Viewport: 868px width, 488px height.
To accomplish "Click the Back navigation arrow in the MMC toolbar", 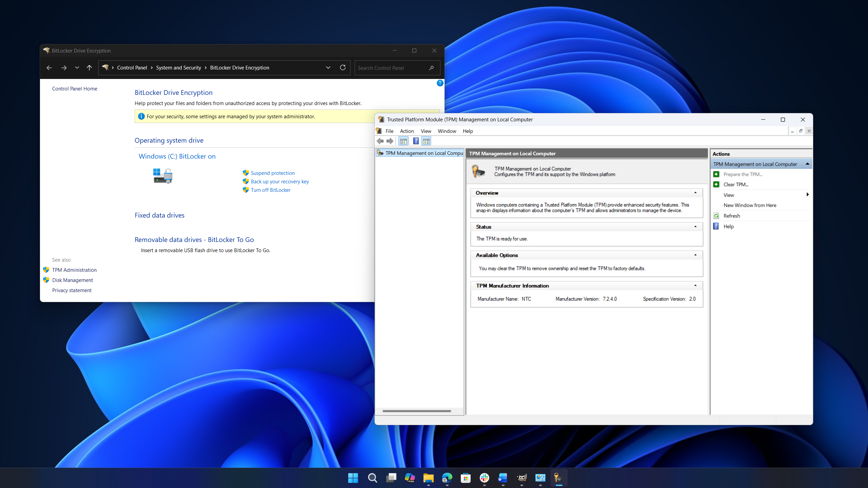I will point(379,141).
